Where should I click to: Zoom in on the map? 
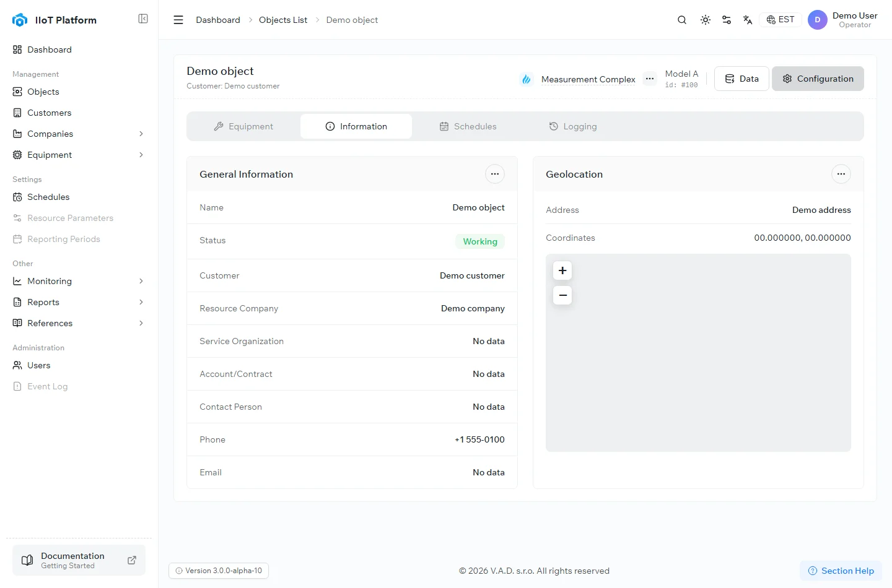[x=562, y=270]
